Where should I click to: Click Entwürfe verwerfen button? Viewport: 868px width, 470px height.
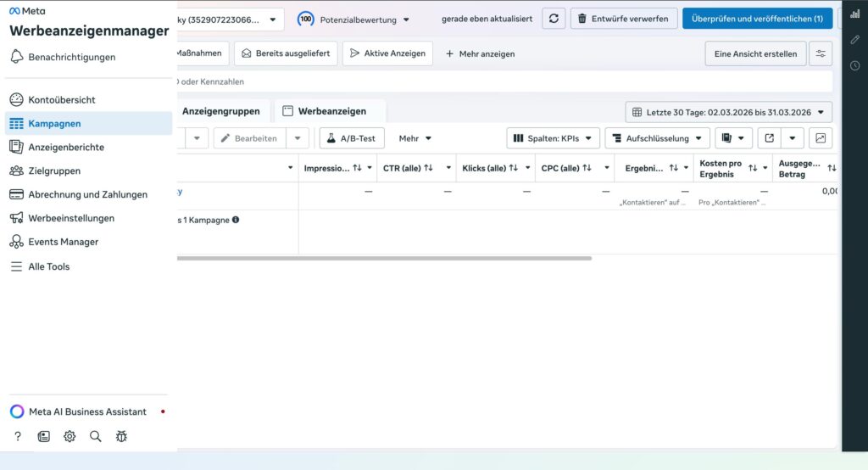623,19
